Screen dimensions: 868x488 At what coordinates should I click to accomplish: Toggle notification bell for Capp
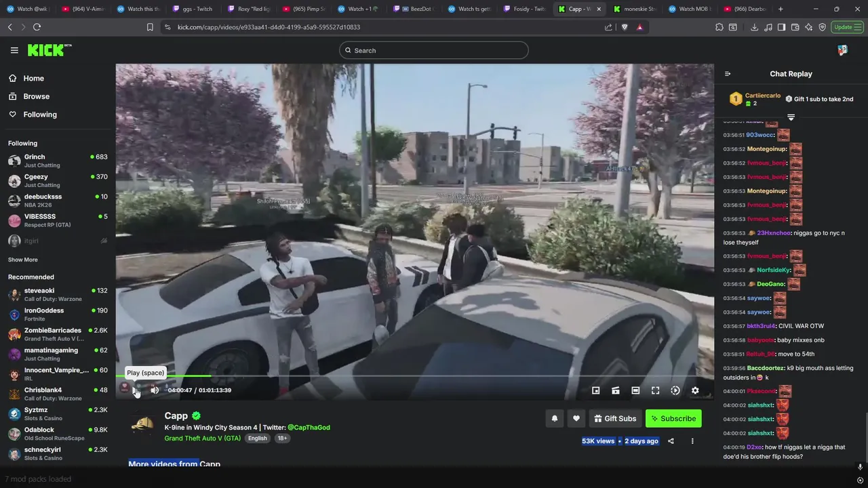(555, 418)
